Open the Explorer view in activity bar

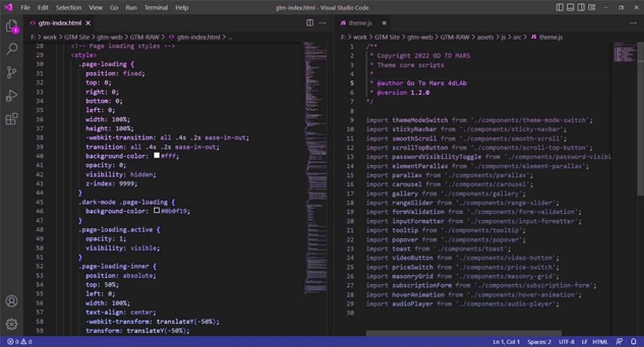point(11,26)
